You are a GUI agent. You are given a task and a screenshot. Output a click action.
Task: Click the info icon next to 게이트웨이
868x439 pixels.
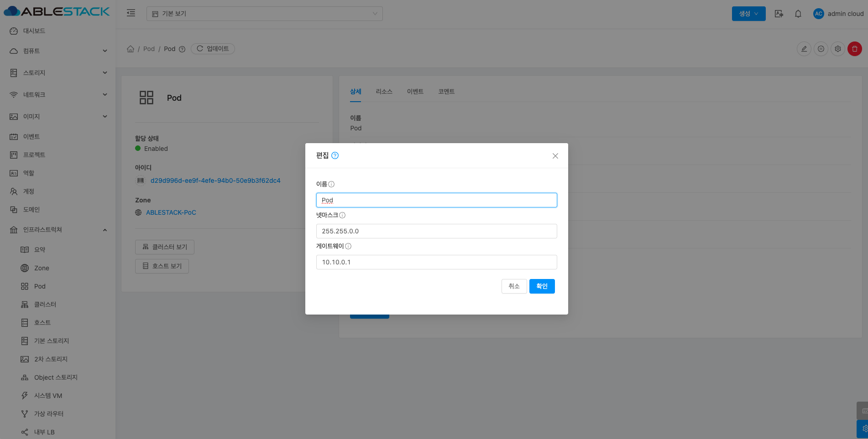(348, 246)
